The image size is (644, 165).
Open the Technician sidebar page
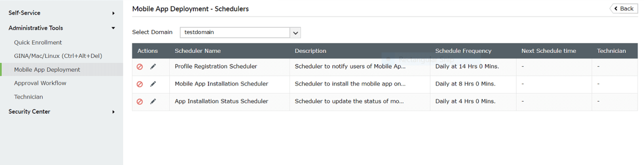[x=28, y=97]
